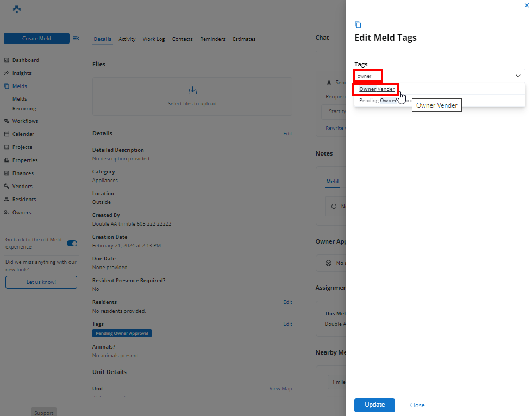This screenshot has height=416, width=532.
Task: Open Vendors in the sidebar
Action: pyautogui.click(x=22, y=187)
